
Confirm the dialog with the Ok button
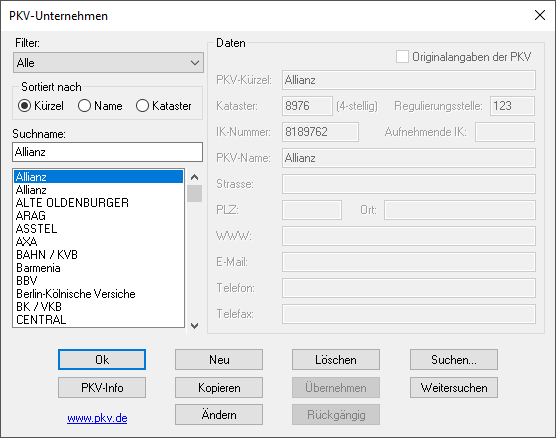tap(102, 360)
